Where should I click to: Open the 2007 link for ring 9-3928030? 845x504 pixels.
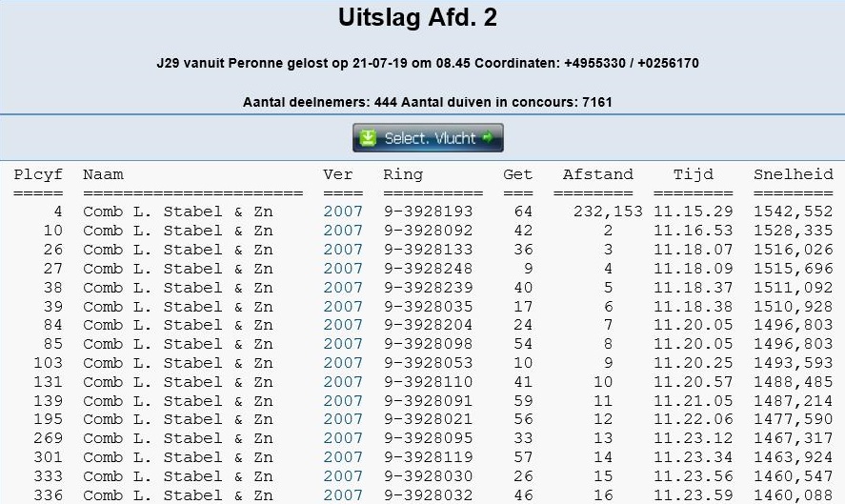tap(343, 476)
